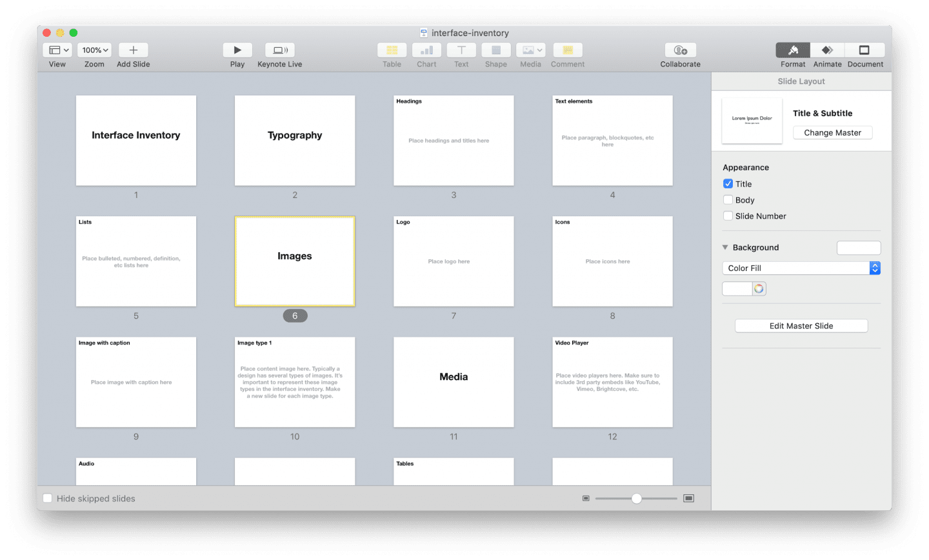Viewport: 929px width, 560px height.
Task: Open the Zoom 100% dropdown
Action: coord(94,50)
